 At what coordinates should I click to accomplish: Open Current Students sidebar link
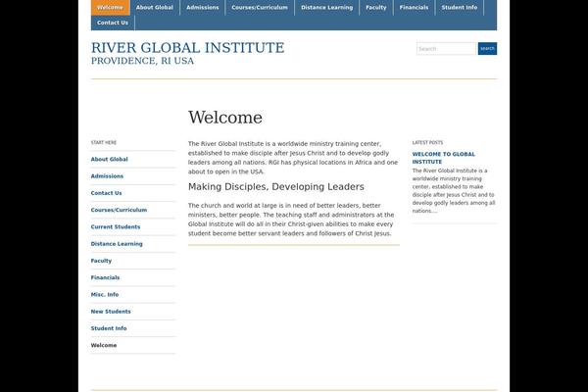click(116, 226)
